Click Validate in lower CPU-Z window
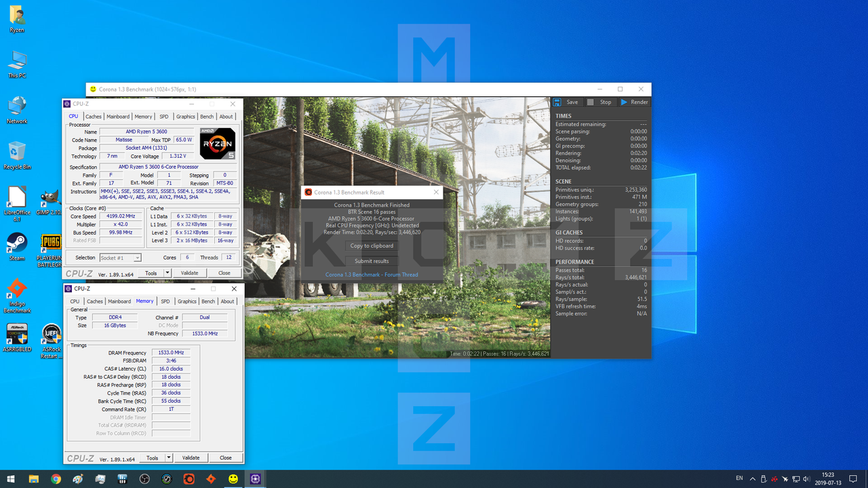Screen dimensions: 868x488 point(191,457)
